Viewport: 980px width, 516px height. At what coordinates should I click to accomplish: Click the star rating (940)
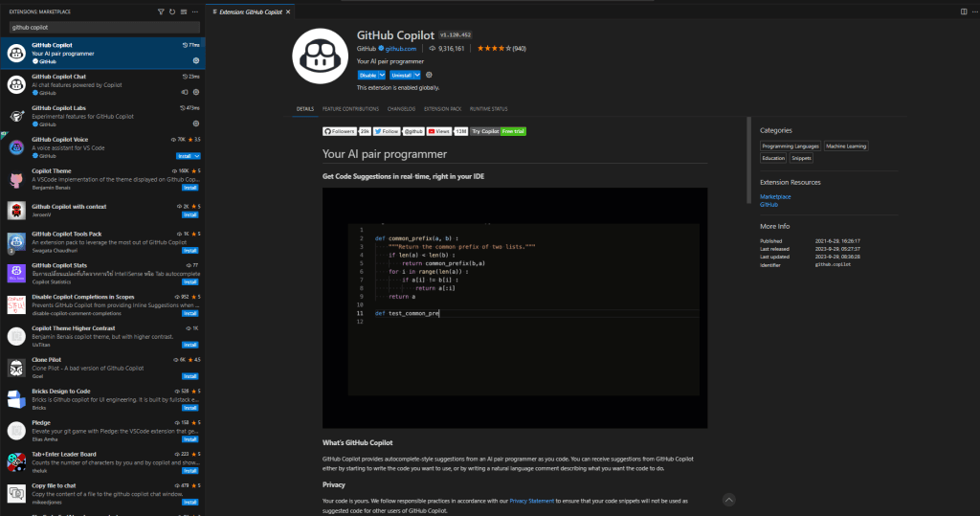[501, 49]
